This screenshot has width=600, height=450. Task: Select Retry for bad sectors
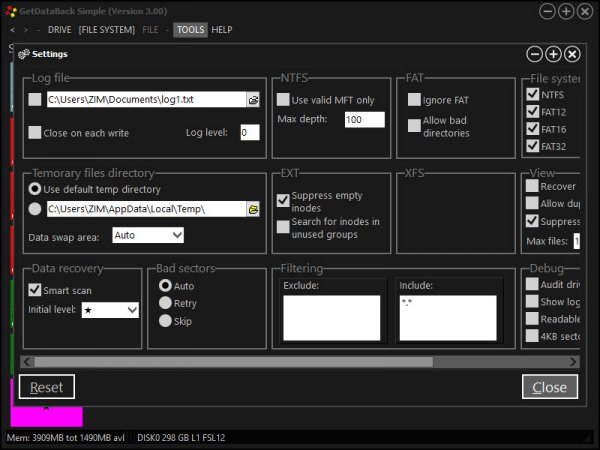click(165, 303)
